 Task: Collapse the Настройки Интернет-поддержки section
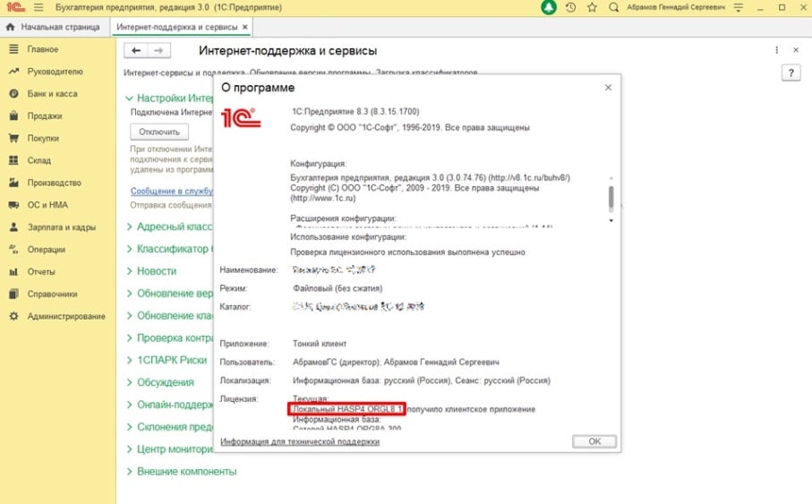130,98
